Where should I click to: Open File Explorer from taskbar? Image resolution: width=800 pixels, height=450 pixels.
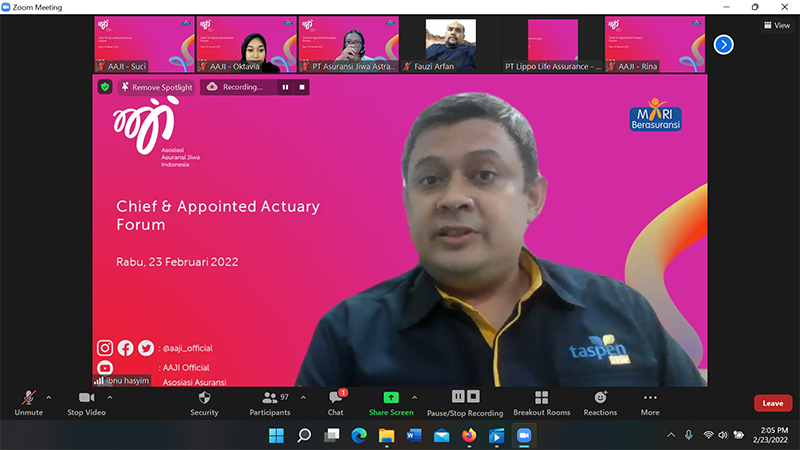click(x=387, y=436)
